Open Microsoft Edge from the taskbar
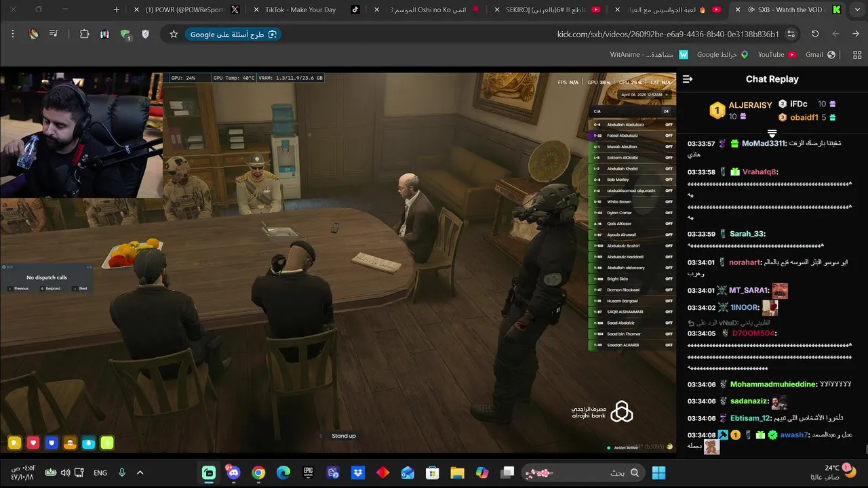The image size is (868, 488). [283, 472]
